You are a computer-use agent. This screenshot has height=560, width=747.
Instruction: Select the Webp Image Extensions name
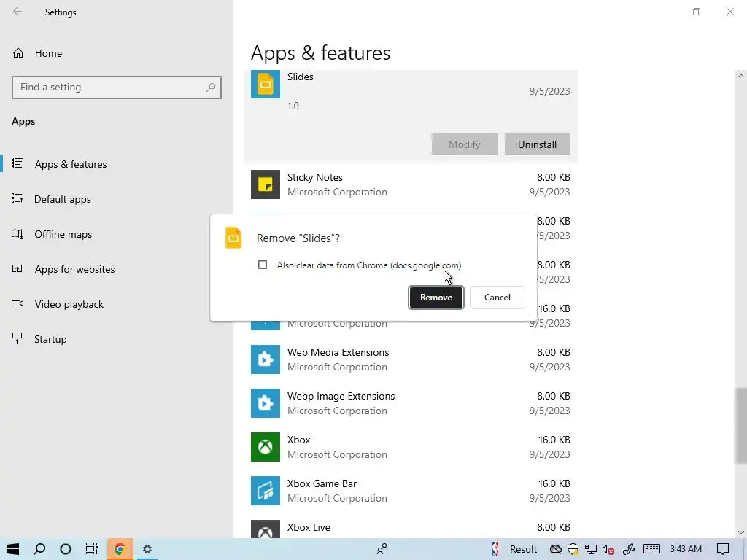click(x=341, y=396)
